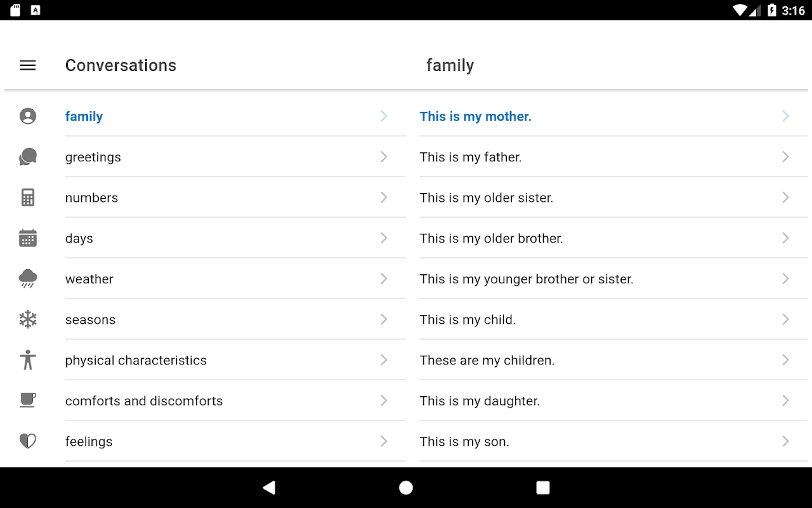This screenshot has height=508, width=812.
Task: Tap the days calendar icon
Action: (28, 238)
